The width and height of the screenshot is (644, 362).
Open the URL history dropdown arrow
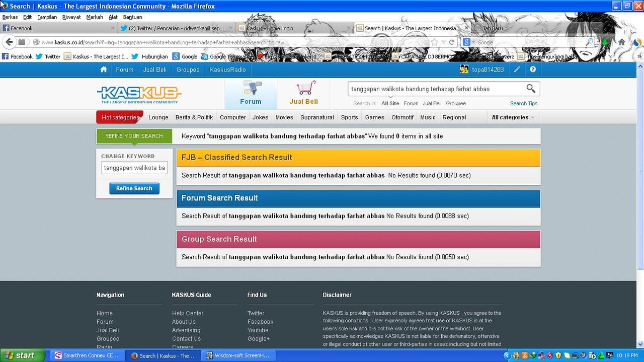coord(443,42)
